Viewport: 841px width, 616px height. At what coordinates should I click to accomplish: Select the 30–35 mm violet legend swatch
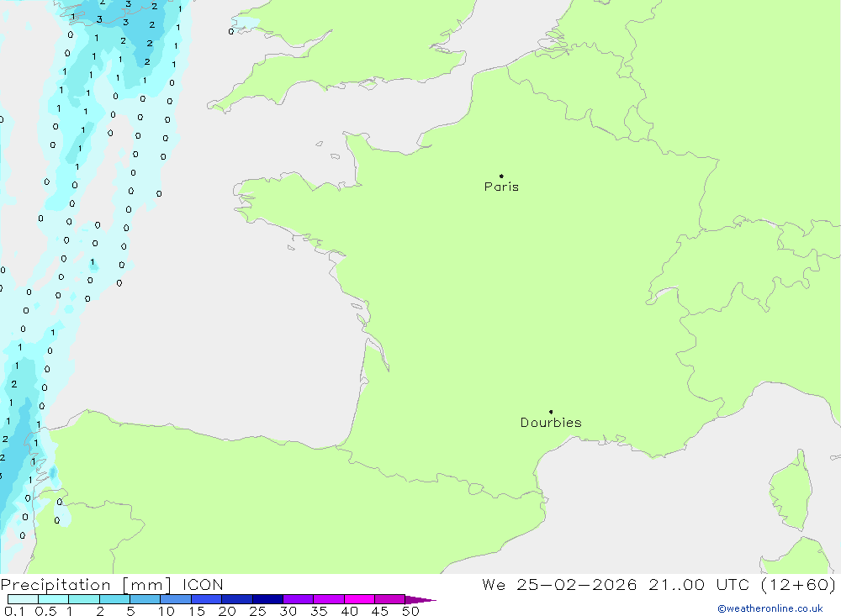(x=298, y=599)
